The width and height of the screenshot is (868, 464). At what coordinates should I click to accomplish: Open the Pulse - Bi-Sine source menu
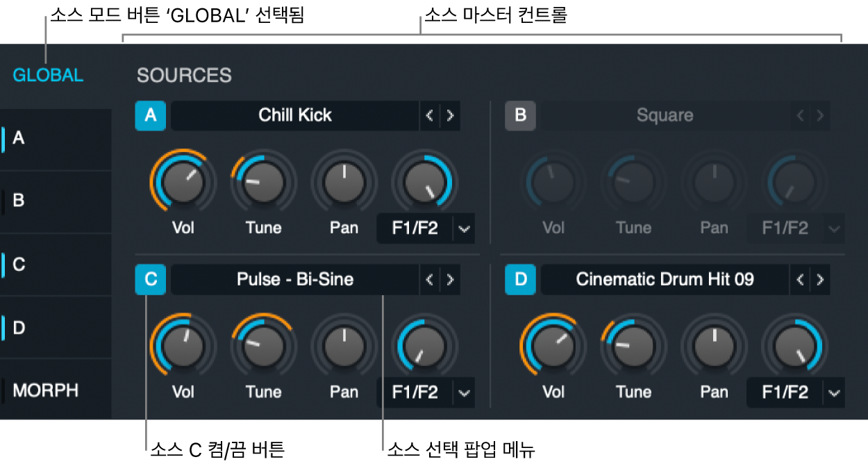[295, 279]
